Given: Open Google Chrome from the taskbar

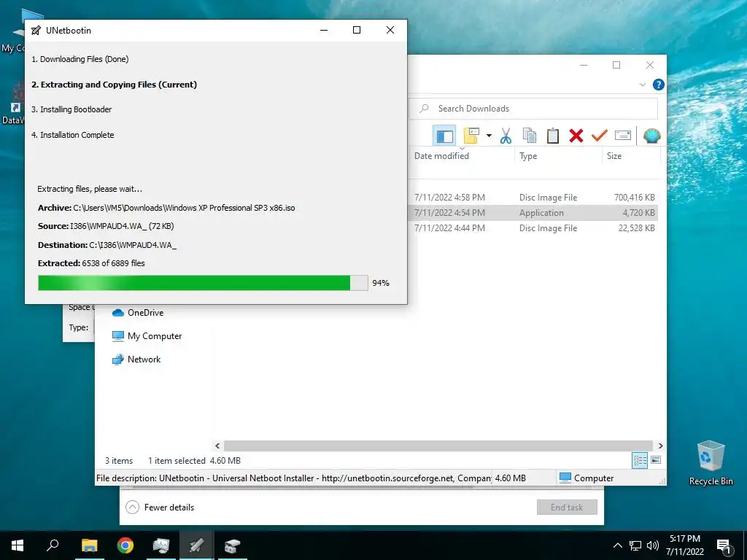Looking at the screenshot, I should click(125, 545).
